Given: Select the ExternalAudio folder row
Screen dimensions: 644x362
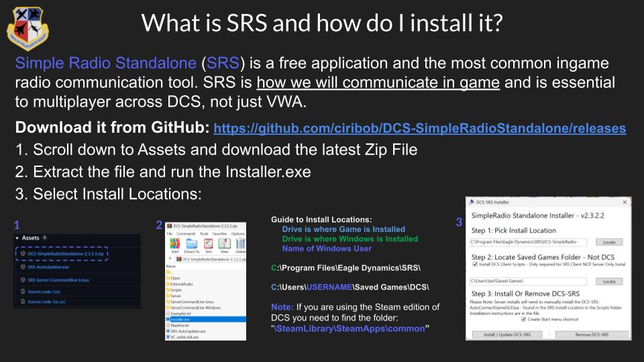Looking at the screenshot, I should pos(205,284).
